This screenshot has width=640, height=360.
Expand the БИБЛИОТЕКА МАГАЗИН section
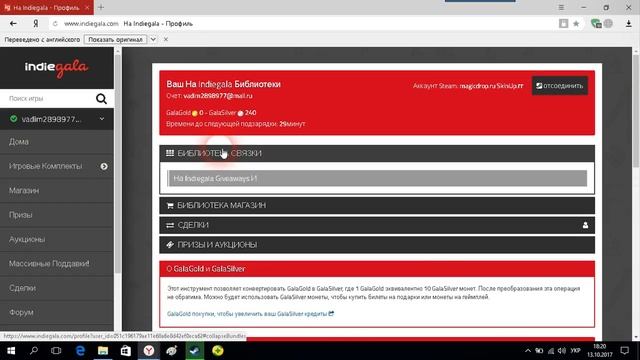(x=377, y=205)
